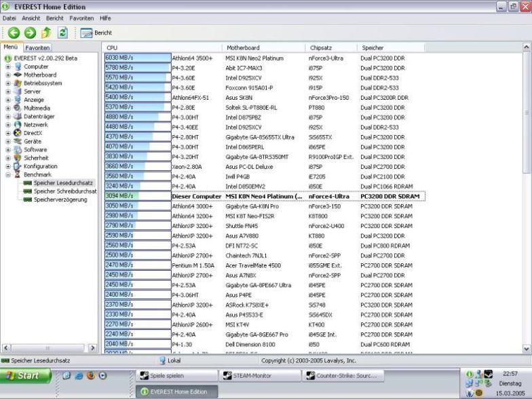The image size is (532, 399).
Task: Expand the Motherboard tree node
Action: (8, 75)
